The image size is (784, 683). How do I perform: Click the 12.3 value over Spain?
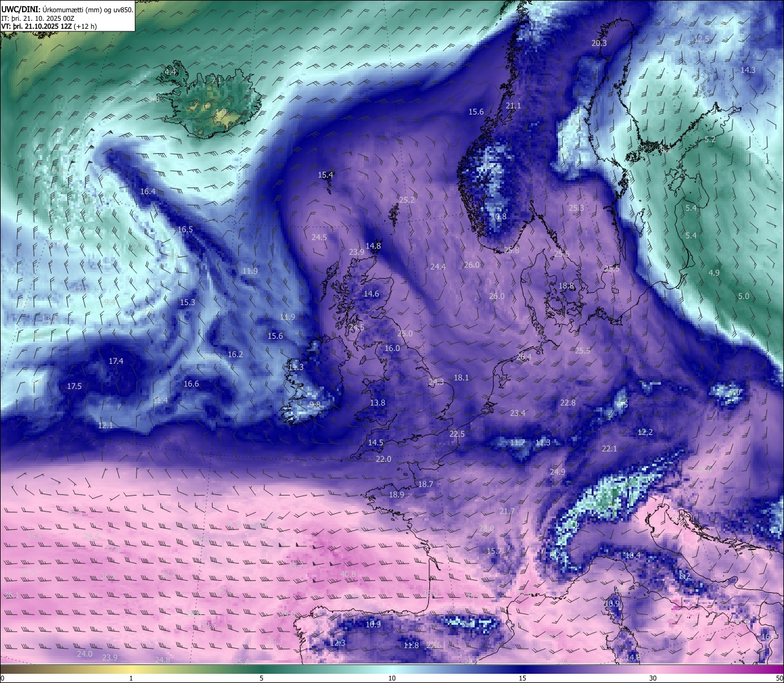pos(337,643)
